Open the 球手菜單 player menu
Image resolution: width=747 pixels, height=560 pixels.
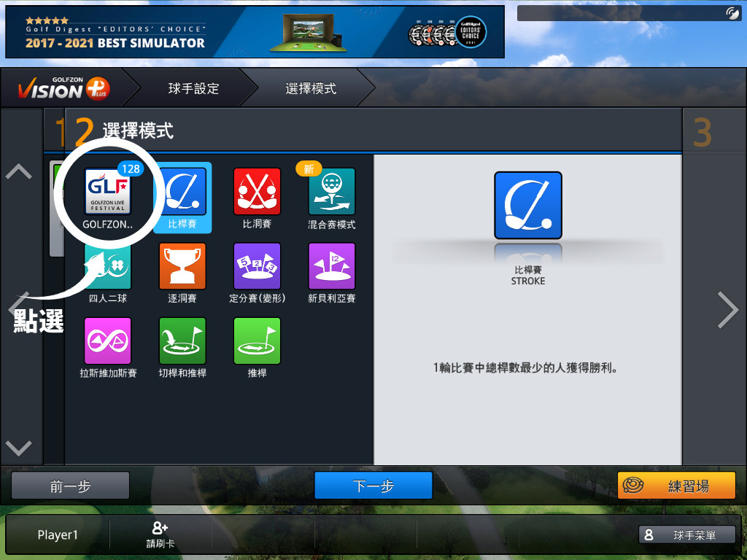tap(686, 535)
